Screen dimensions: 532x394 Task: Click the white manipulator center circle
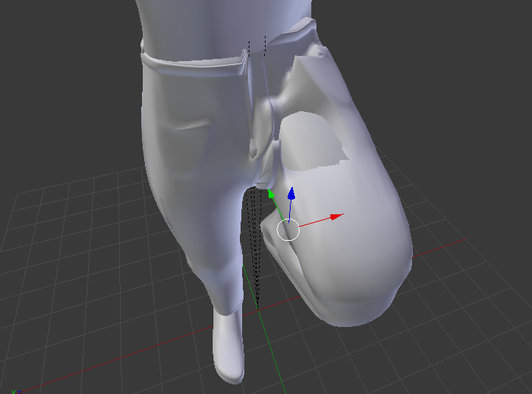point(288,230)
